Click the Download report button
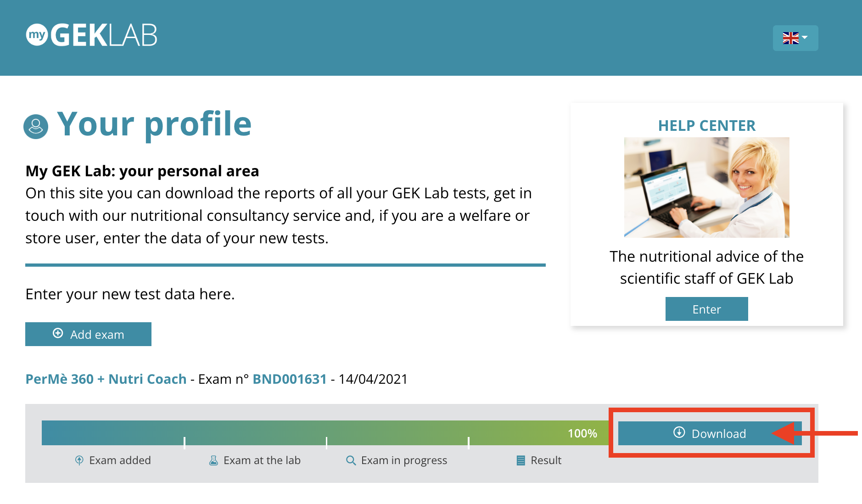 (710, 433)
